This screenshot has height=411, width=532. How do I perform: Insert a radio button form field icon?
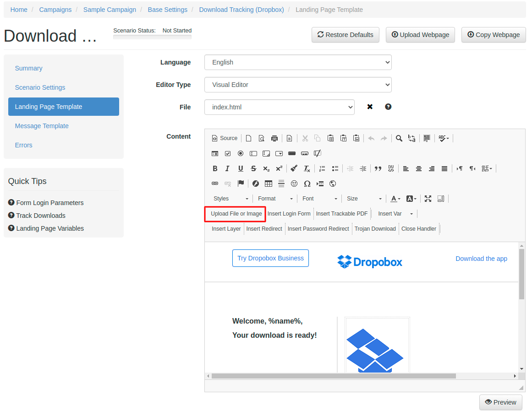[x=241, y=153]
